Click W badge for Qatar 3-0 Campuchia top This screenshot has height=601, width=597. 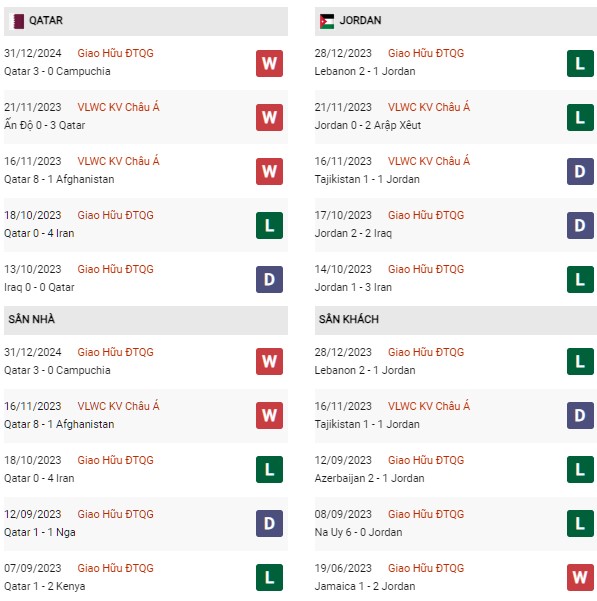269,63
